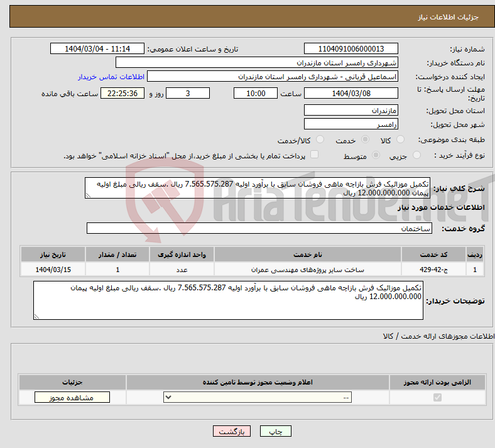Screen dimensions: 495x448
Task: Click the الزامی بودن ارائه مجوز column header
Action: [x=437, y=382]
